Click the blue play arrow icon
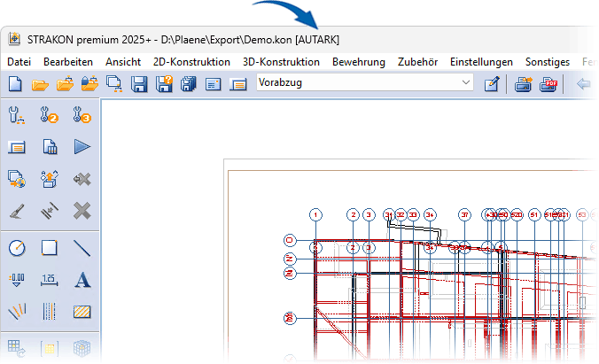599x364 pixels. coord(82,147)
